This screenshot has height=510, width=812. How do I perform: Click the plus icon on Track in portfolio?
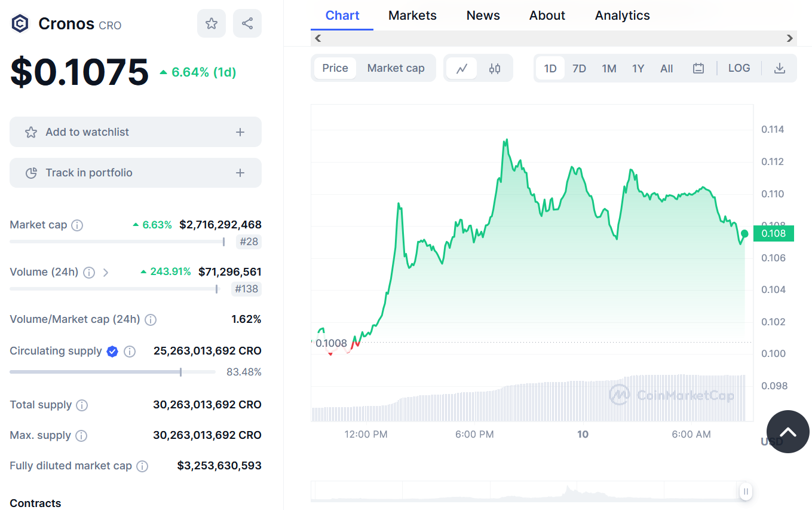coord(240,173)
